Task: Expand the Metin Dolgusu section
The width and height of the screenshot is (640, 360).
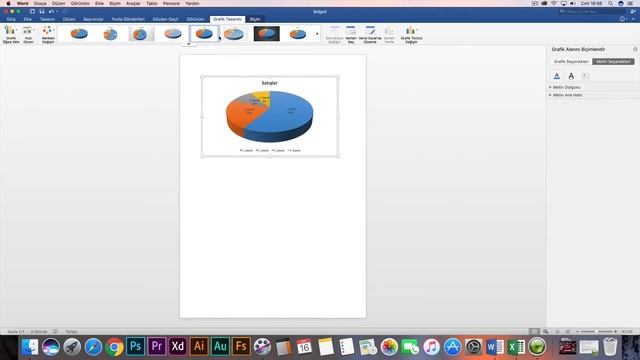Action: [566, 87]
